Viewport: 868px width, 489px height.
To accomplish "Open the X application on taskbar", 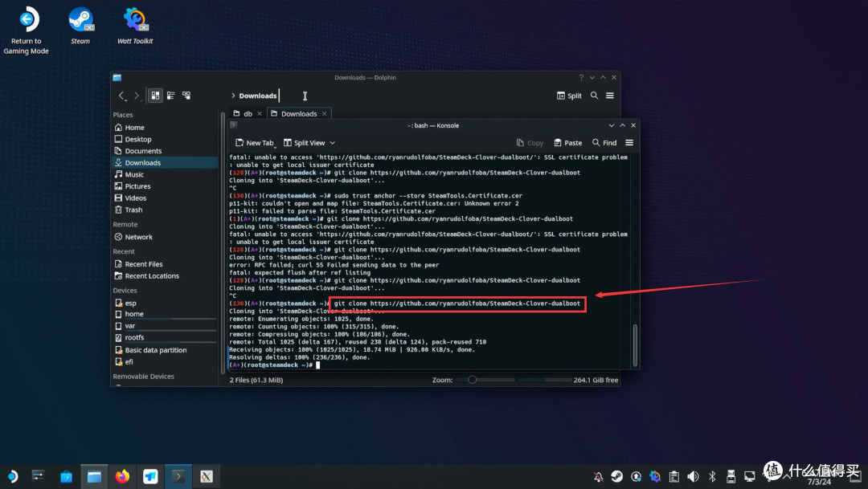I will pos(207,476).
